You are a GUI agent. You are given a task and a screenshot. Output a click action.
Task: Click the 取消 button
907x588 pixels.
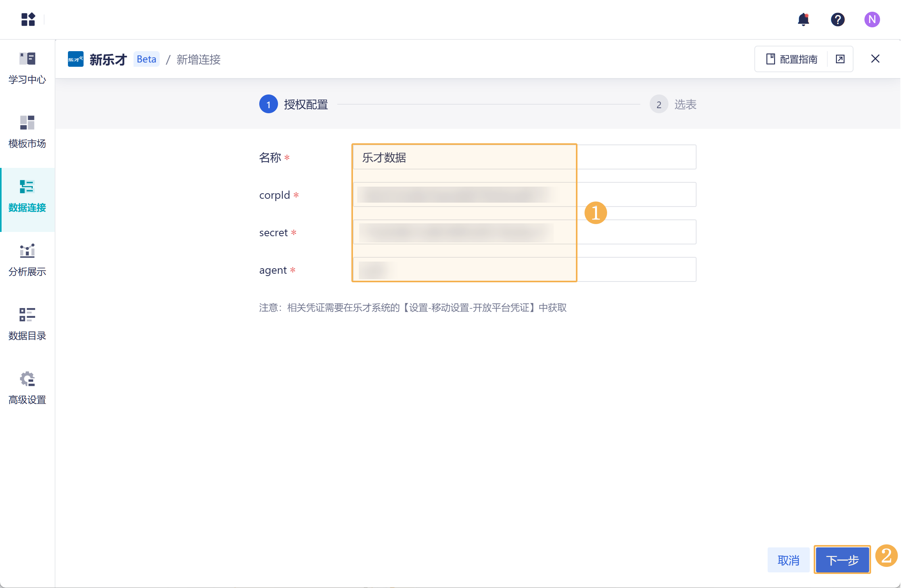[788, 560]
